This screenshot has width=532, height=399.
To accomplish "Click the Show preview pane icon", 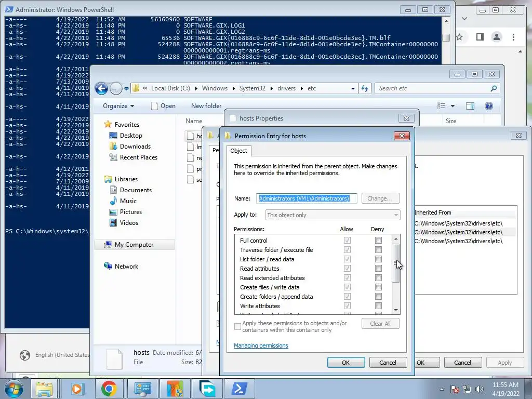I will click(470, 106).
